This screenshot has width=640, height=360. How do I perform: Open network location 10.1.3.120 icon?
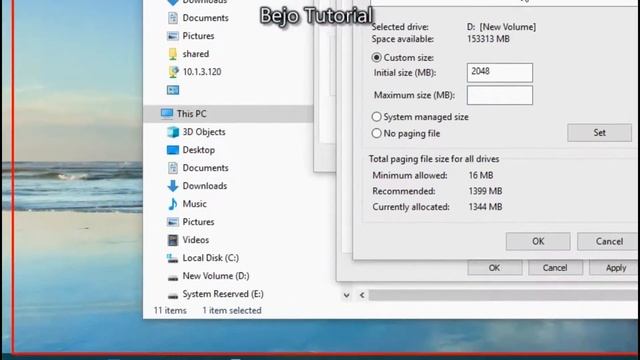(x=173, y=72)
